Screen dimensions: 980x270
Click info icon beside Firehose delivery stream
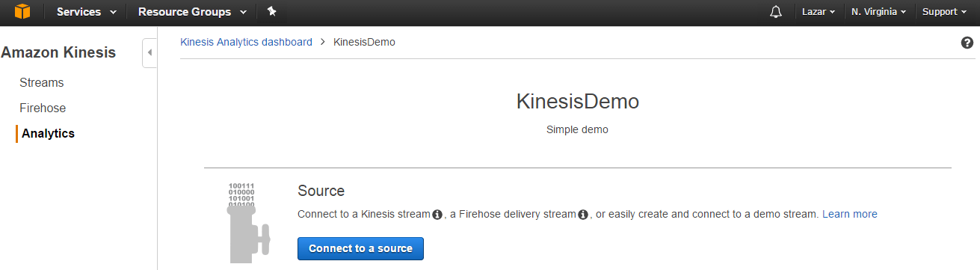coord(583,215)
